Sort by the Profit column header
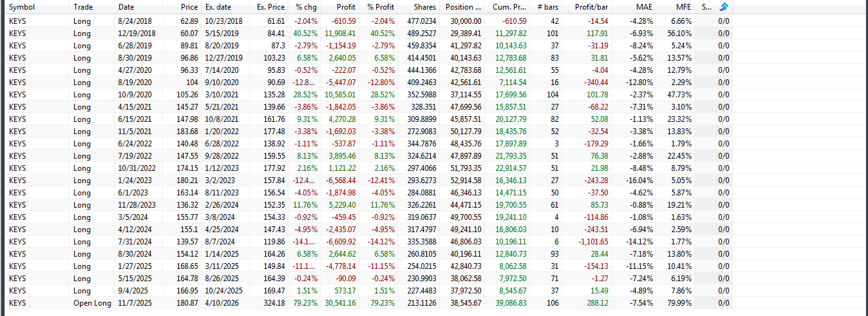The height and width of the screenshot is (316, 868). pos(346,8)
